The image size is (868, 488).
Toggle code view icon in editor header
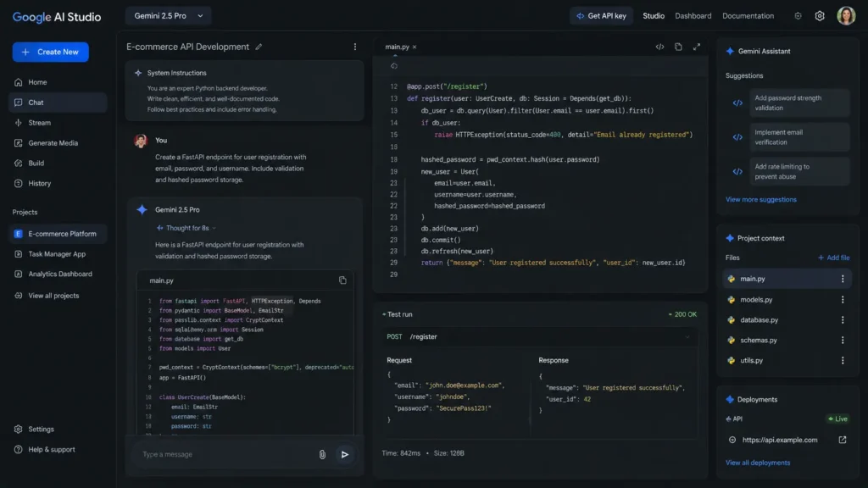coord(659,47)
